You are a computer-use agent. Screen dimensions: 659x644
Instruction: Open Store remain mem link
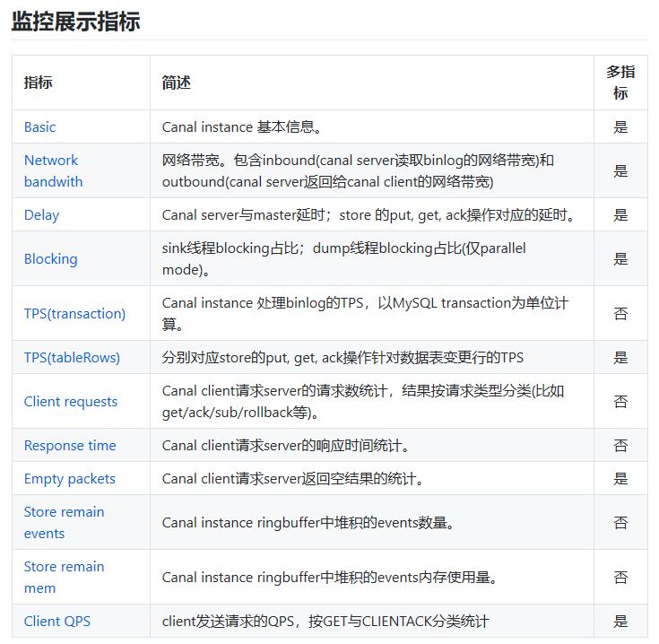coord(64,577)
